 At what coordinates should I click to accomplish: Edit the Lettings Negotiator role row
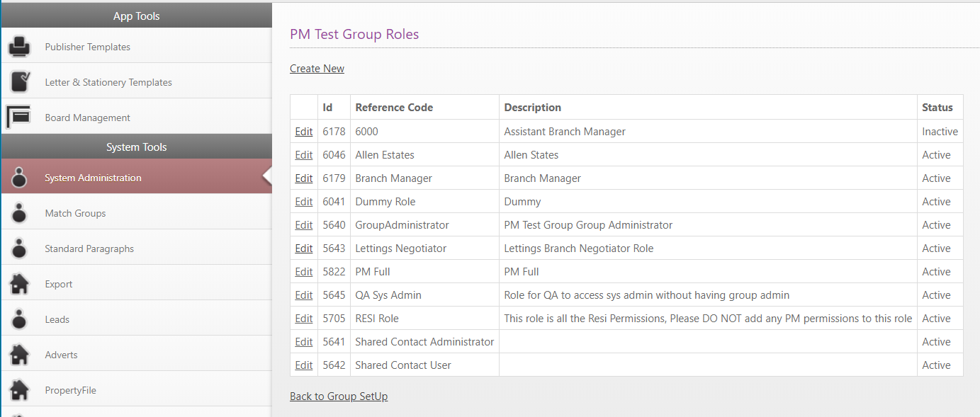pos(303,249)
